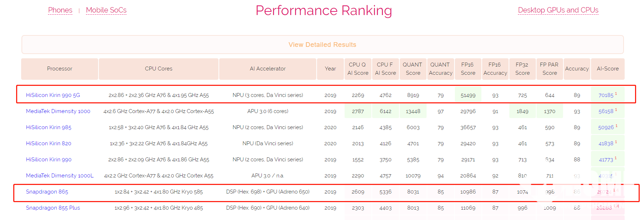Open the Phones ranking link
The height and width of the screenshot is (220, 644).
60,10
